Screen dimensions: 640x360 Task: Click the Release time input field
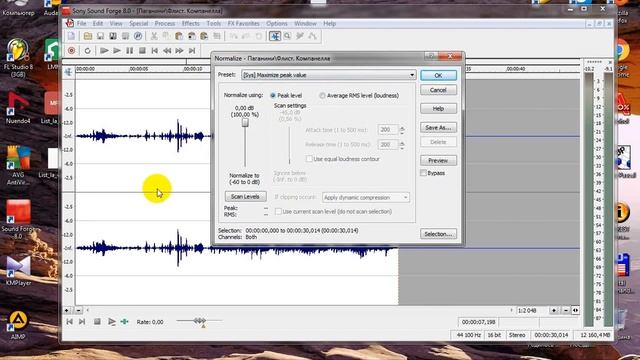(387, 144)
